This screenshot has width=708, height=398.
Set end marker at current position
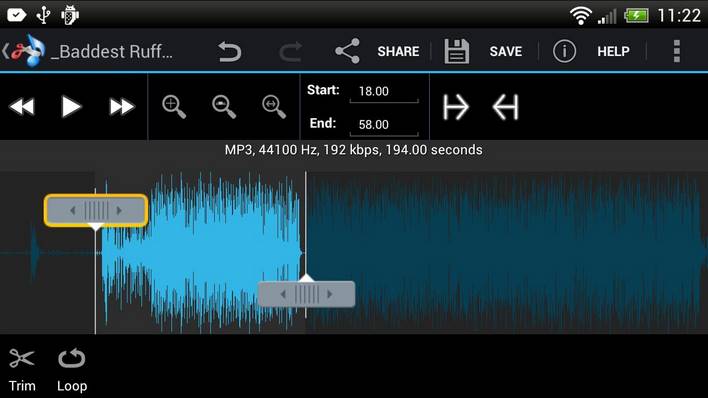click(x=505, y=107)
